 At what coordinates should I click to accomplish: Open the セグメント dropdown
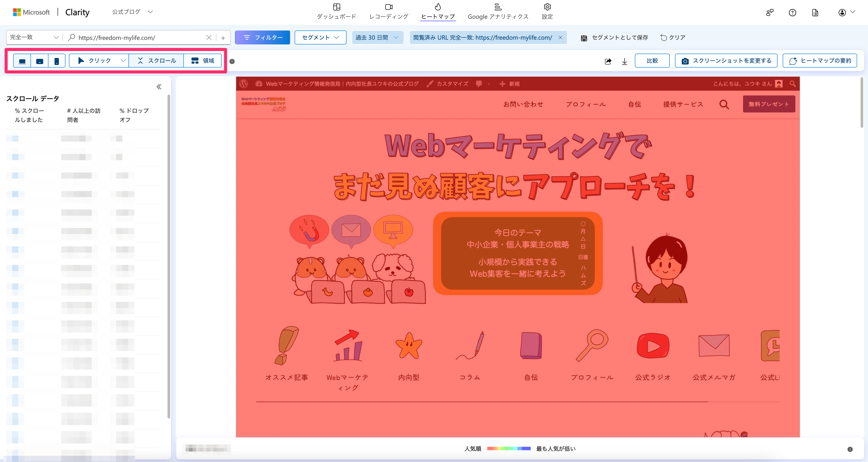320,37
